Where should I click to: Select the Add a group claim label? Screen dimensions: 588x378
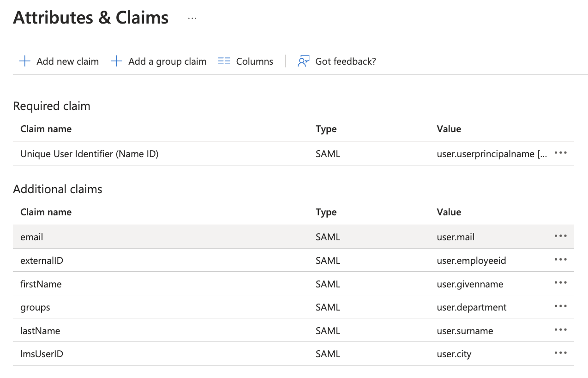click(x=167, y=61)
